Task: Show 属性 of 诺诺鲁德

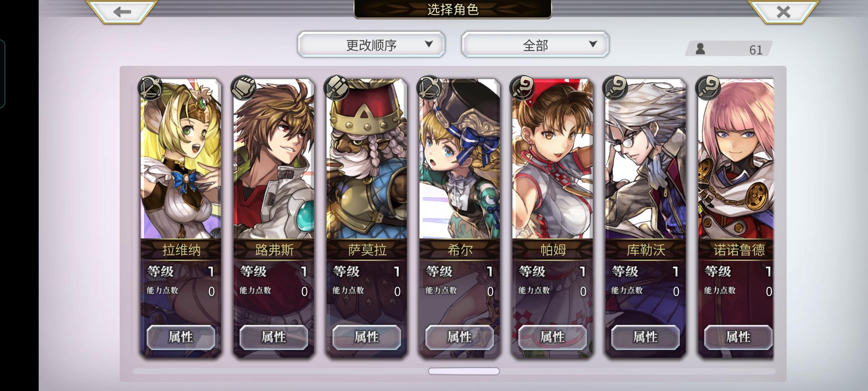Action: point(739,337)
